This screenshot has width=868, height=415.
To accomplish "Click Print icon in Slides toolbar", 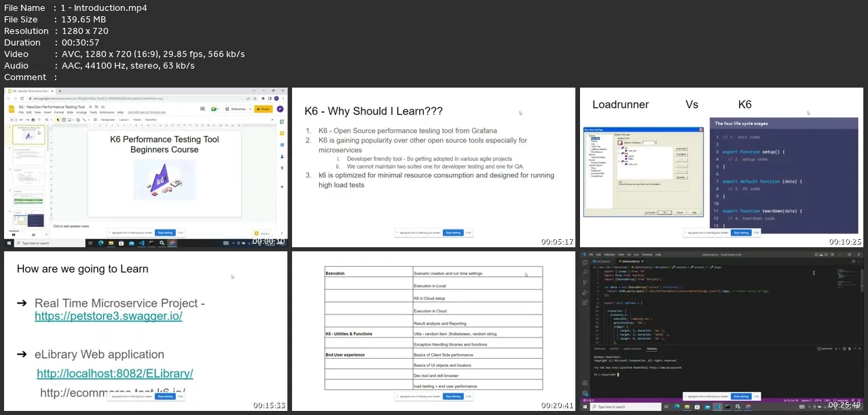I will click(33, 120).
